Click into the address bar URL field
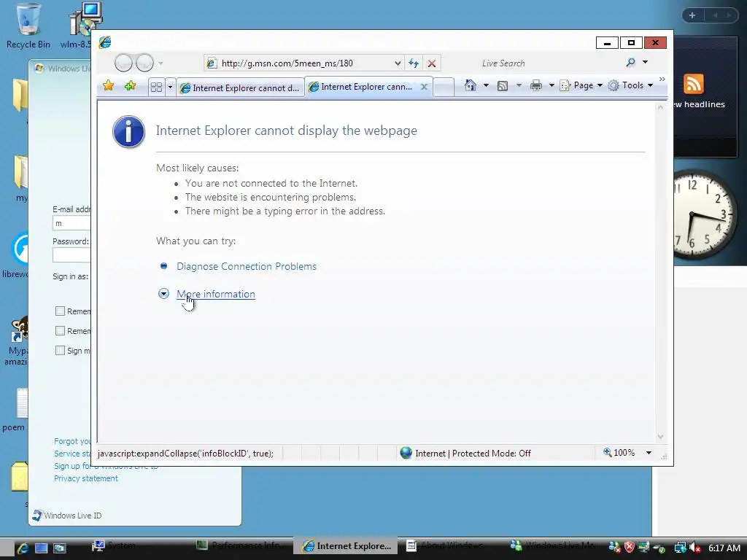747x560 pixels. 305,63
